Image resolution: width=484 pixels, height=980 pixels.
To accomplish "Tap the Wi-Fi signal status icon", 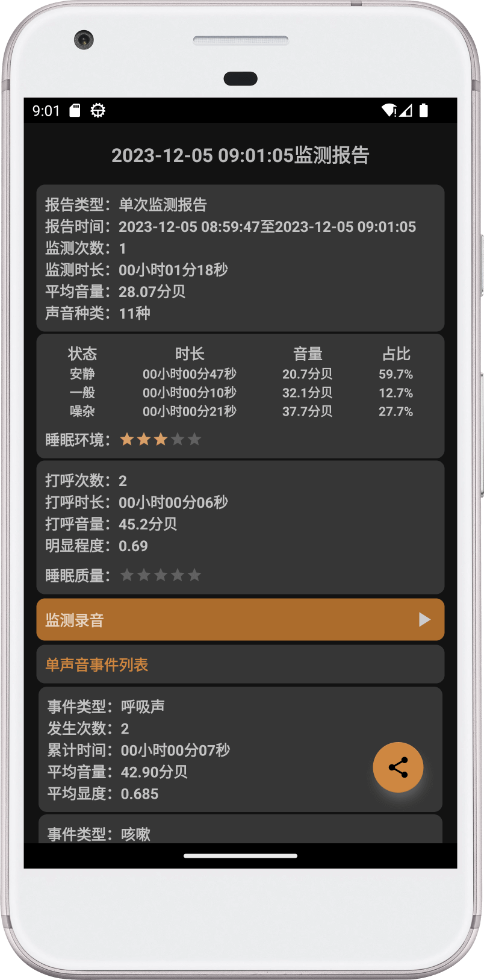I will click(x=389, y=110).
